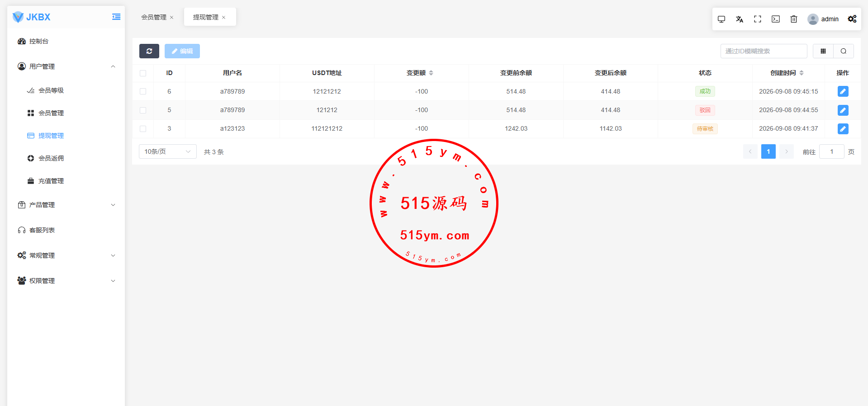Click the 编辑 button
This screenshot has width=868, height=406.
click(x=182, y=51)
